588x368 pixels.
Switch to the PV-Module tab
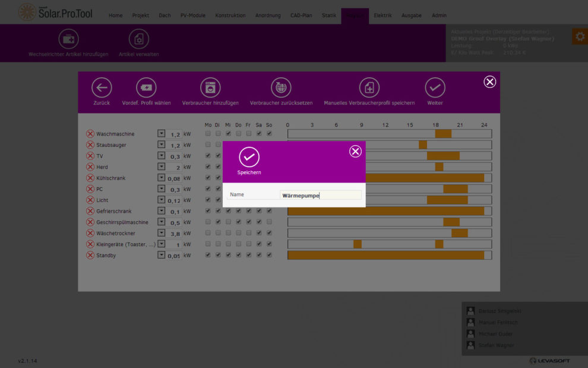click(x=192, y=15)
